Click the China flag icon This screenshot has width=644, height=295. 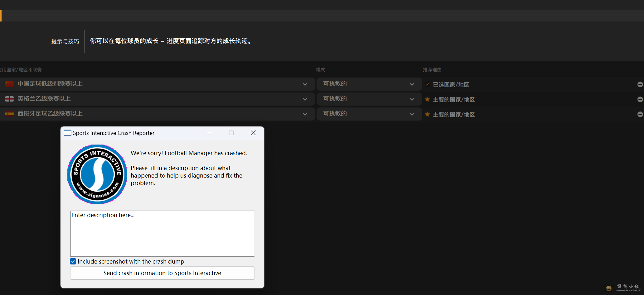click(9, 84)
